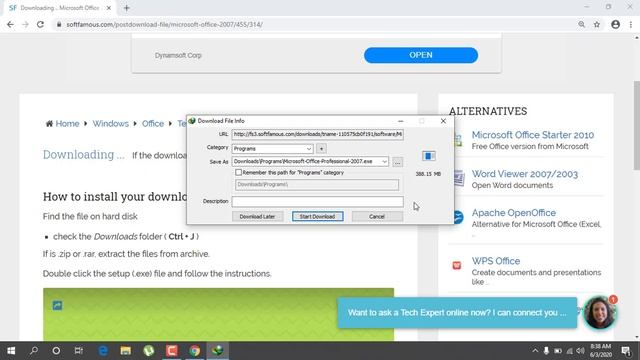Open the green uTorrent taskbar icon
640x360 pixels.
tap(149, 351)
